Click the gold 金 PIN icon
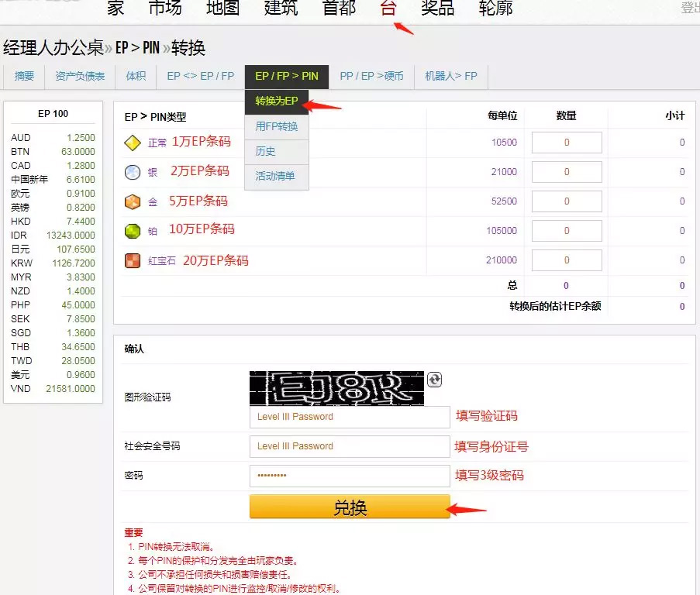The width and height of the screenshot is (700, 595). [x=133, y=201]
